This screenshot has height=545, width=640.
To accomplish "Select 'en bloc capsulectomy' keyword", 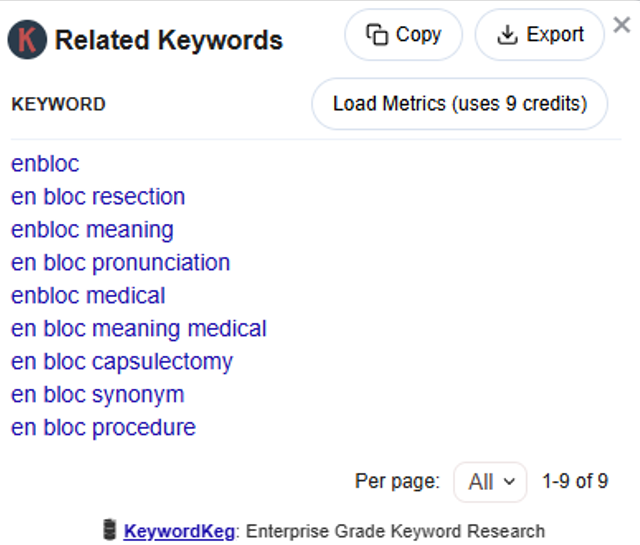I will tap(122, 362).
